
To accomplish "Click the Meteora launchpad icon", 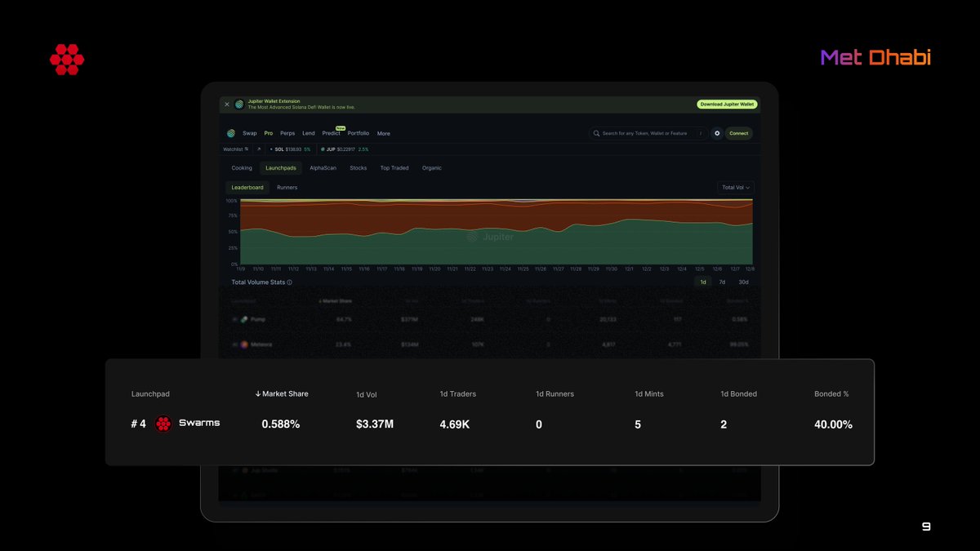I will (x=244, y=344).
